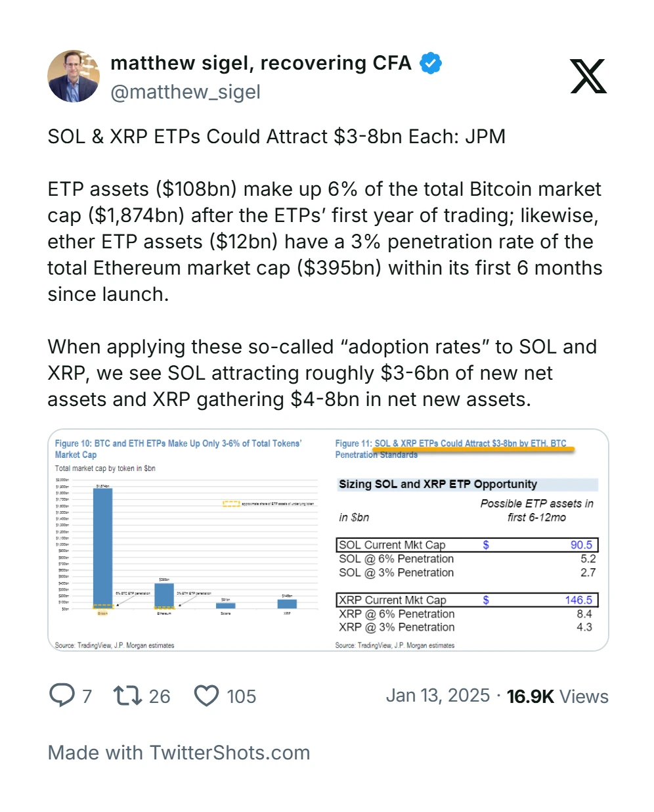Click the yellow dashed legend swatch
This screenshot has height=812, width=654.
coord(231,504)
